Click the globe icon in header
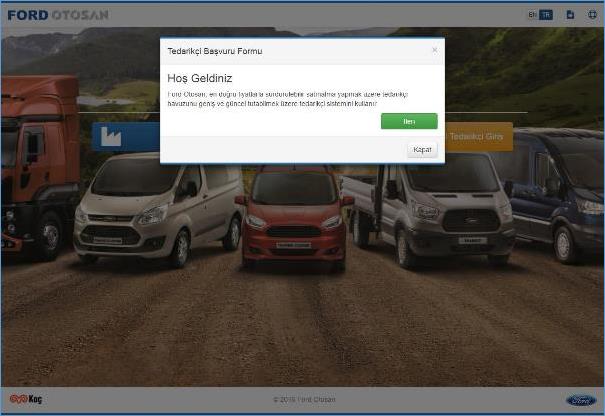Screen dimensions: 605x416 coord(592,15)
